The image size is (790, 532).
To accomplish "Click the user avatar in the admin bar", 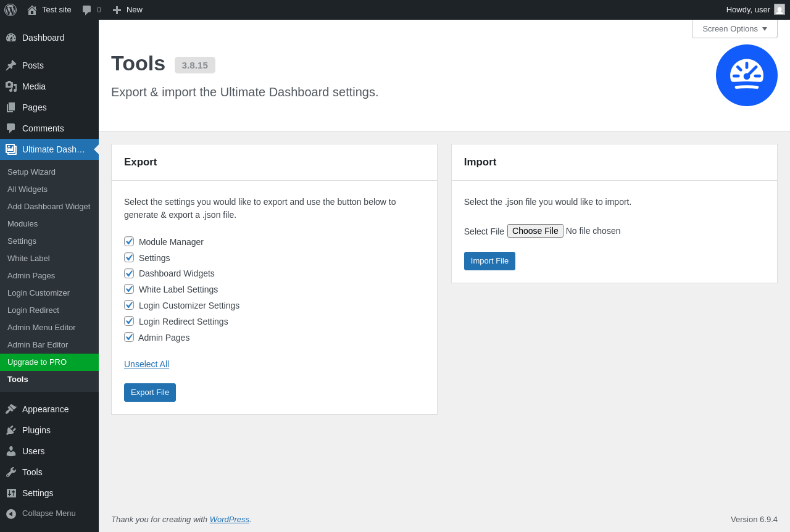I will 780,9.
